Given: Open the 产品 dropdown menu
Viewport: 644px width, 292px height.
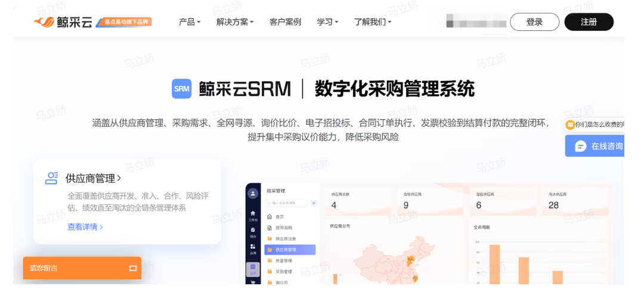Looking at the screenshot, I should coord(190,22).
